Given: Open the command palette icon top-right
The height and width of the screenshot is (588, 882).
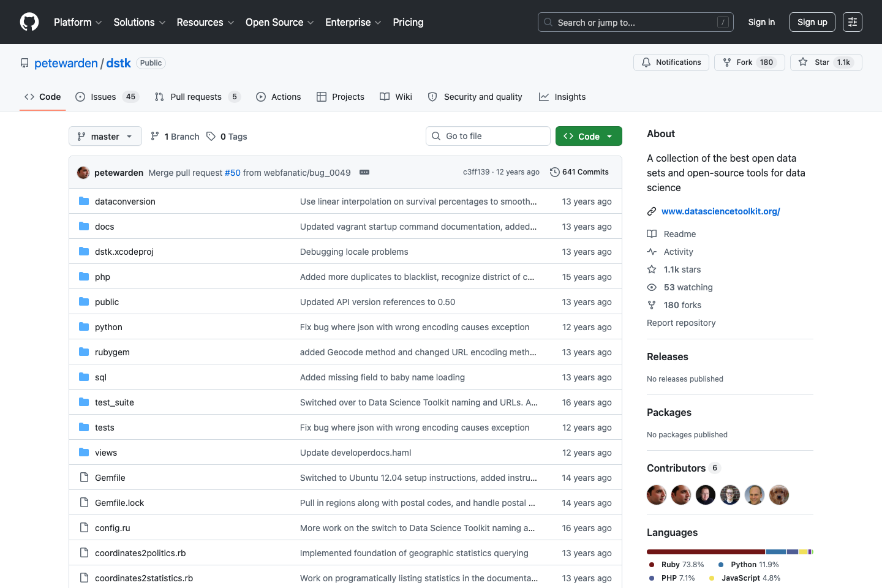Looking at the screenshot, I should 853,22.
